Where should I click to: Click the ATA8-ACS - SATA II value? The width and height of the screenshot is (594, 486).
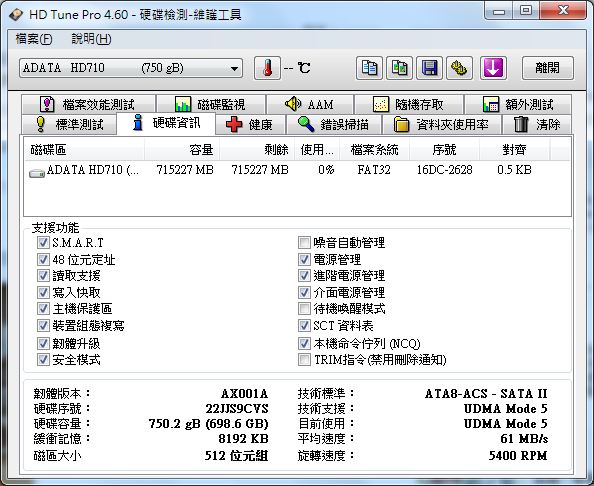point(486,394)
